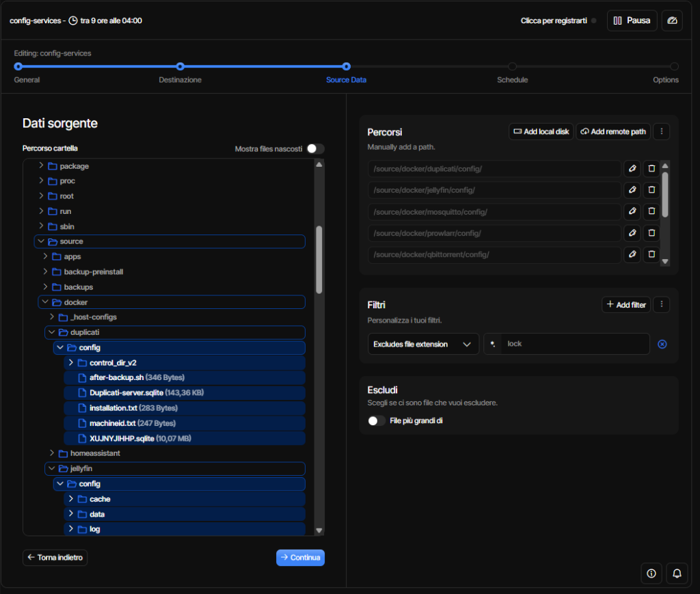Delete the /source/docker/mosquitto/config/ path

(x=651, y=211)
